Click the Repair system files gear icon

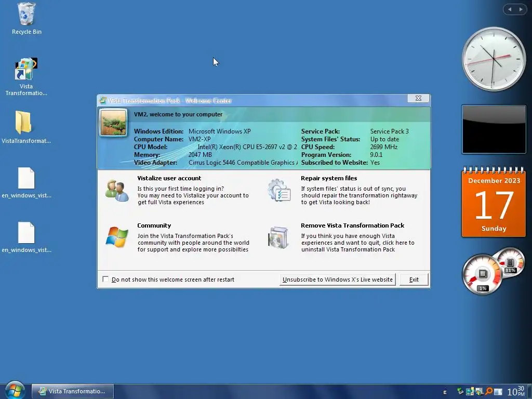(279, 190)
